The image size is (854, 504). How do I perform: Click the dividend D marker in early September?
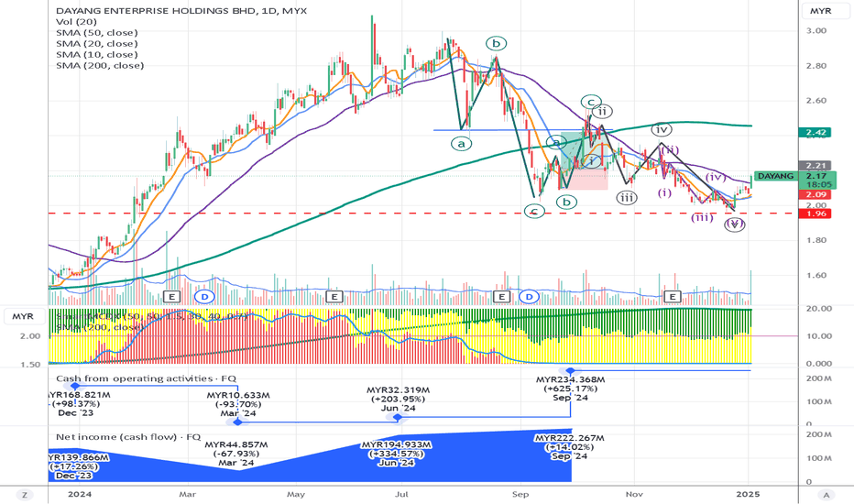tap(529, 296)
